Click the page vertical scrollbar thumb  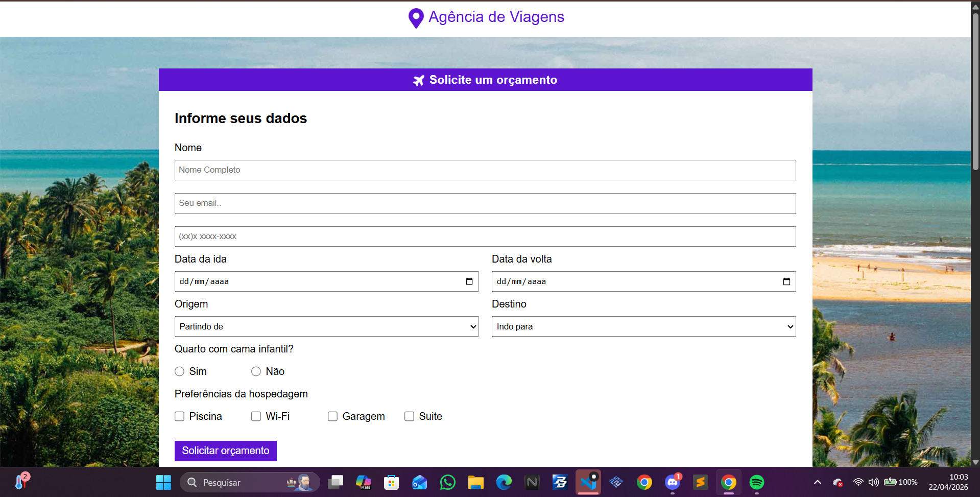[975, 92]
